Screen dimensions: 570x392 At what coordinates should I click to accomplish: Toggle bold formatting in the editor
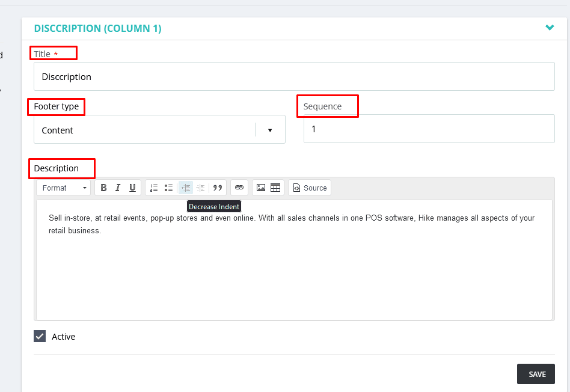pos(103,188)
